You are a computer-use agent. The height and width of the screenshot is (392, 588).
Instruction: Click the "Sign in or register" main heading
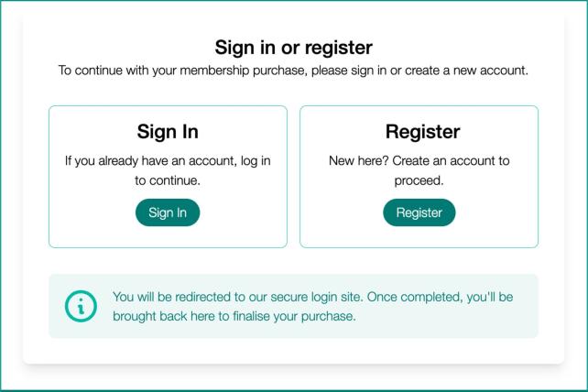click(293, 48)
